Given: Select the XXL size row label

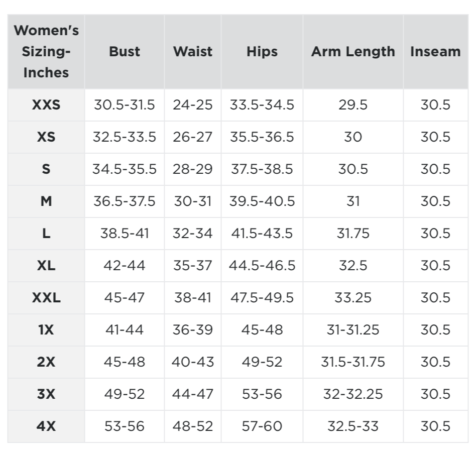Looking at the screenshot, I should pyautogui.click(x=46, y=298).
